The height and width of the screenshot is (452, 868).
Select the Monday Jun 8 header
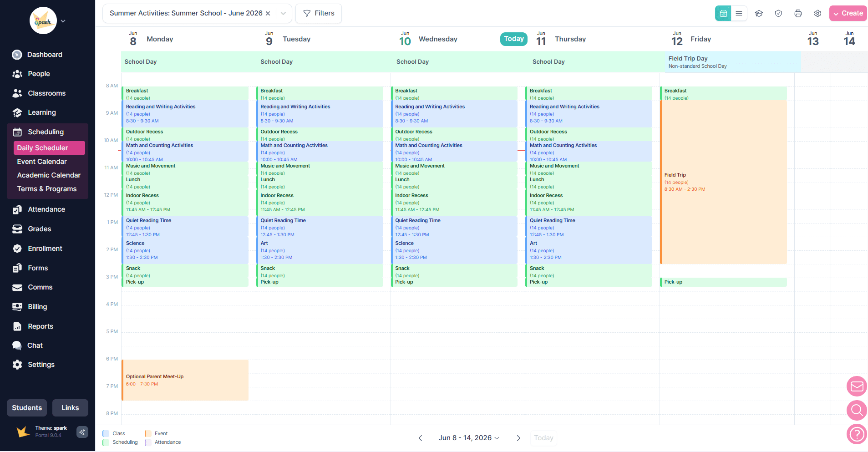tap(151, 39)
